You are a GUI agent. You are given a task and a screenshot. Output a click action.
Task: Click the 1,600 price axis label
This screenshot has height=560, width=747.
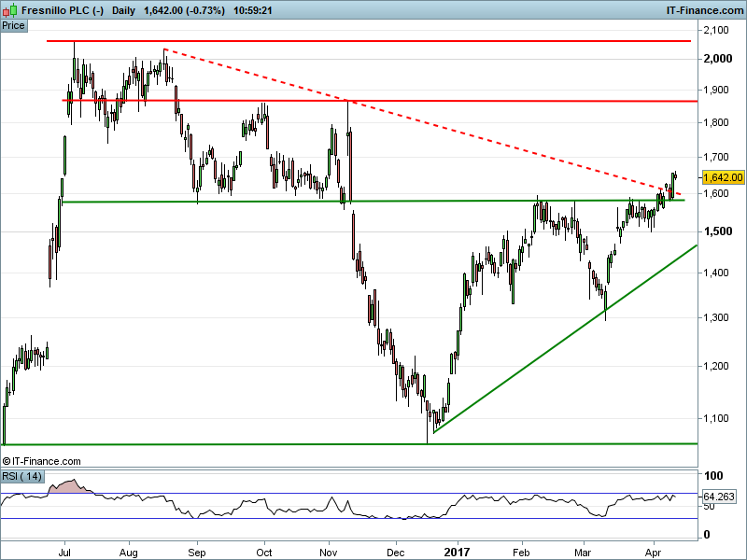click(716, 193)
